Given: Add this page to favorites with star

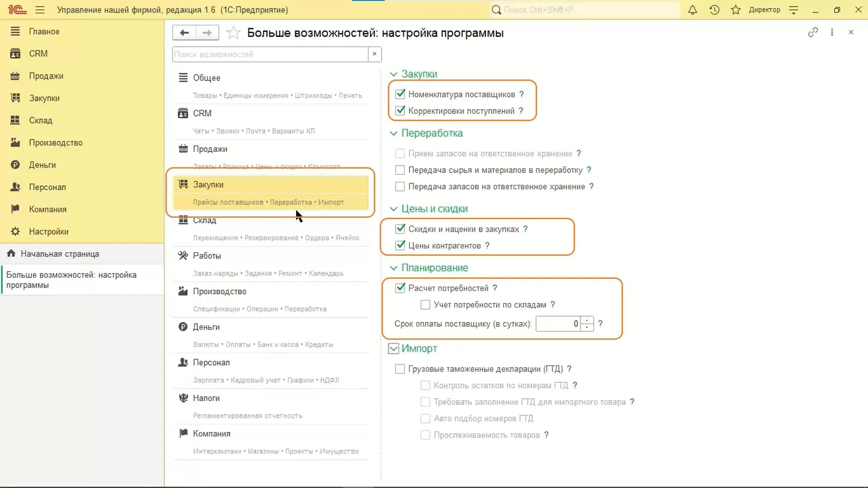Looking at the screenshot, I should [233, 33].
